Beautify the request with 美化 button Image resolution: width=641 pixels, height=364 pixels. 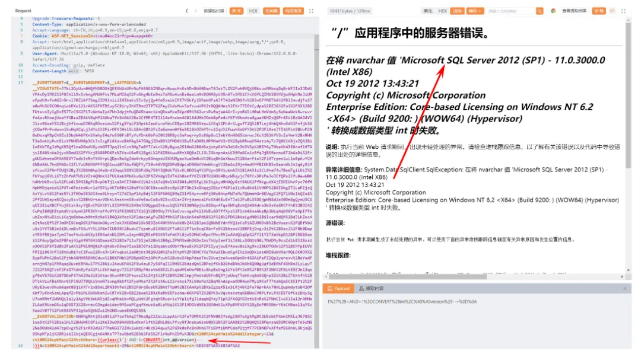click(236, 10)
